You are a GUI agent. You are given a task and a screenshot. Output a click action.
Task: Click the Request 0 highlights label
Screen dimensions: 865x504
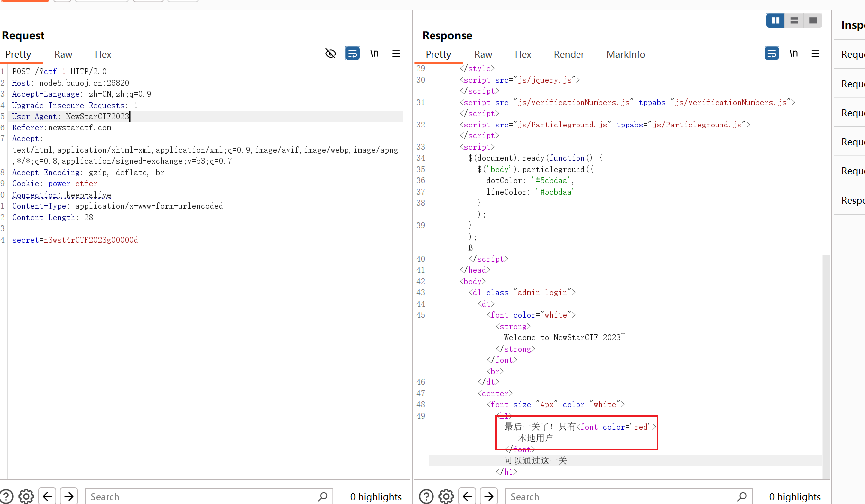click(376, 497)
